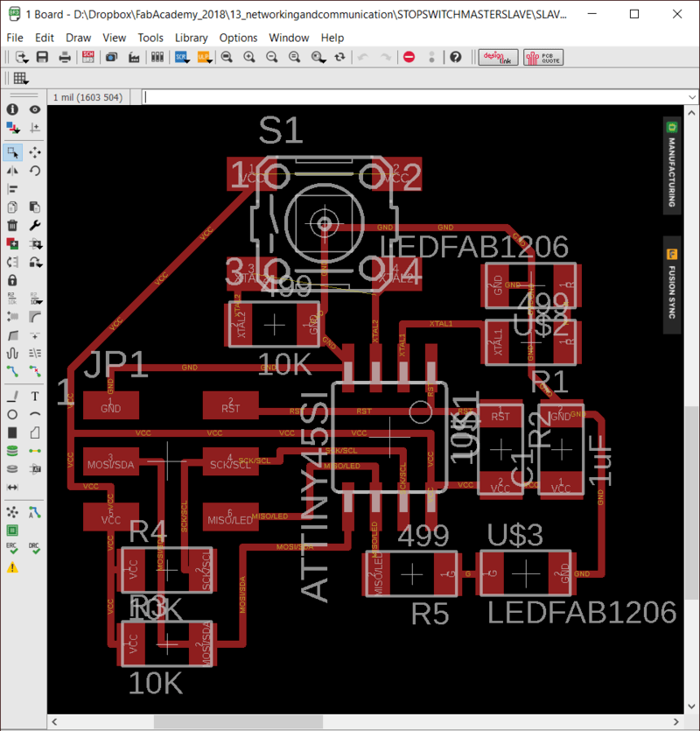Select the Arc tool
700x731 pixels.
point(35,414)
